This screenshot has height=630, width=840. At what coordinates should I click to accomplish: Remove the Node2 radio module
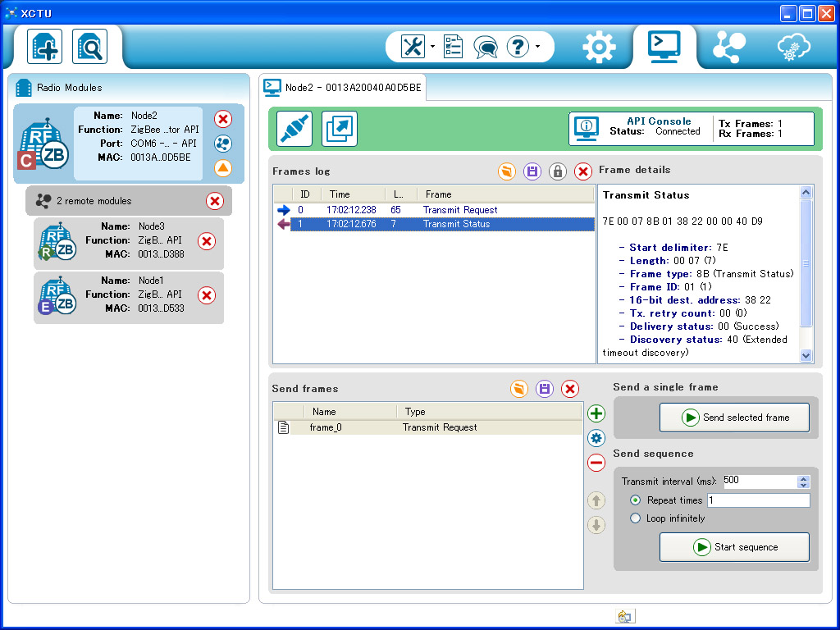(x=223, y=119)
